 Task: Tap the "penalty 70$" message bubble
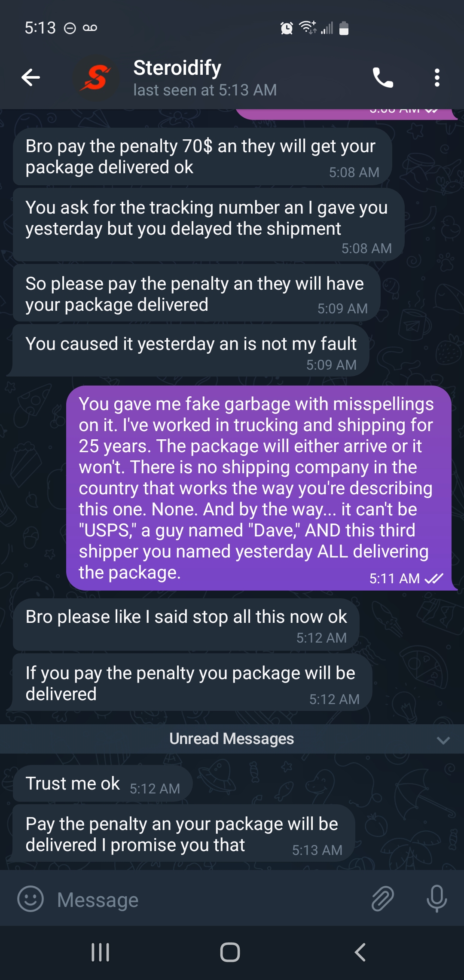coord(202,157)
